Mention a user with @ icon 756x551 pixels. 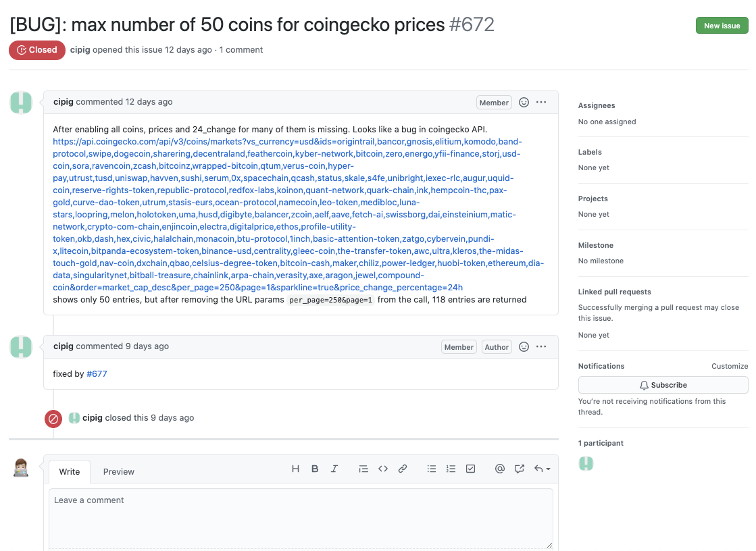click(x=500, y=469)
